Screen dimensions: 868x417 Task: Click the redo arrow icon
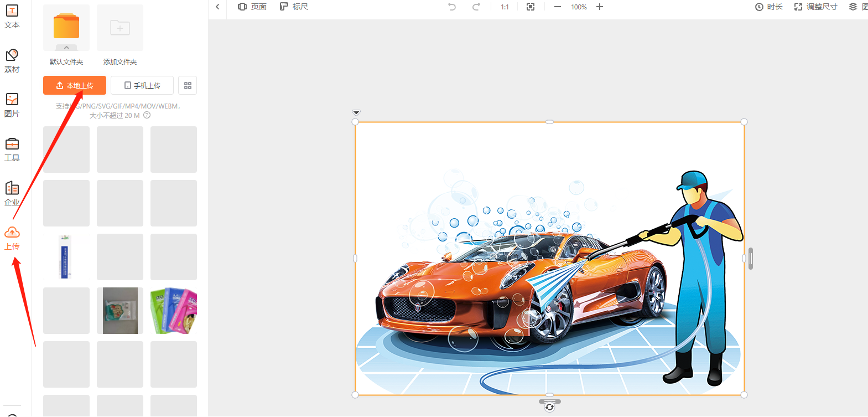(x=476, y=7)
